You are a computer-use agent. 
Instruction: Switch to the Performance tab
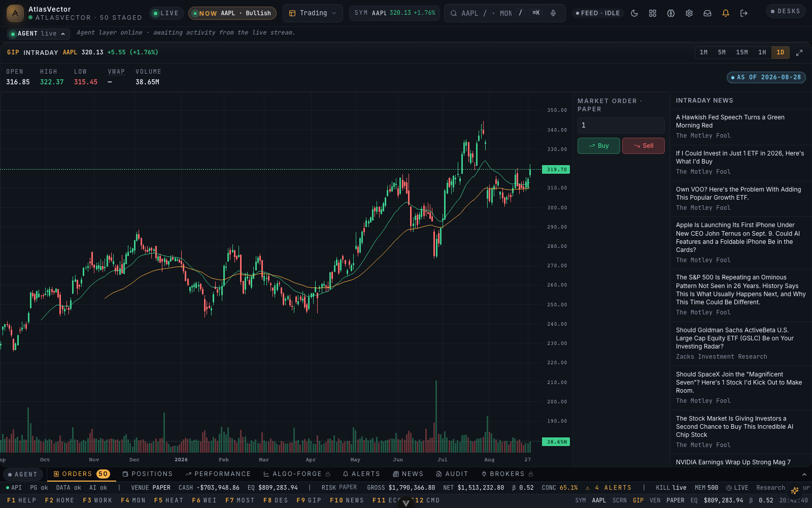[x=218, y=474]
